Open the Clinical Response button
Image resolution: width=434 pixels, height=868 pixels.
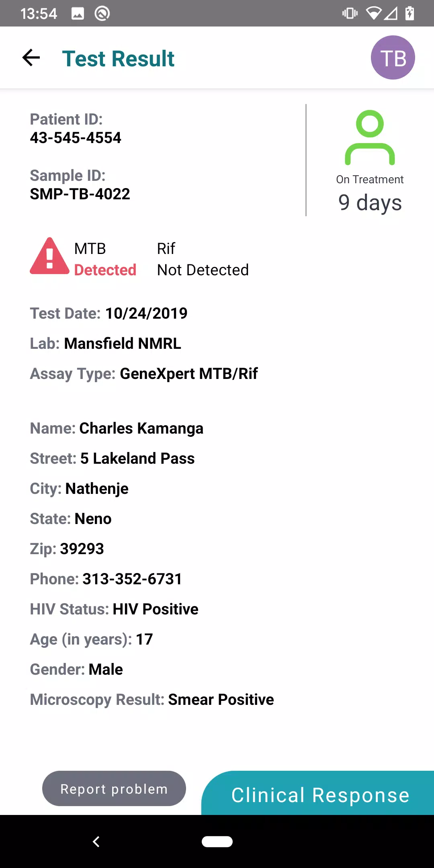318,793
